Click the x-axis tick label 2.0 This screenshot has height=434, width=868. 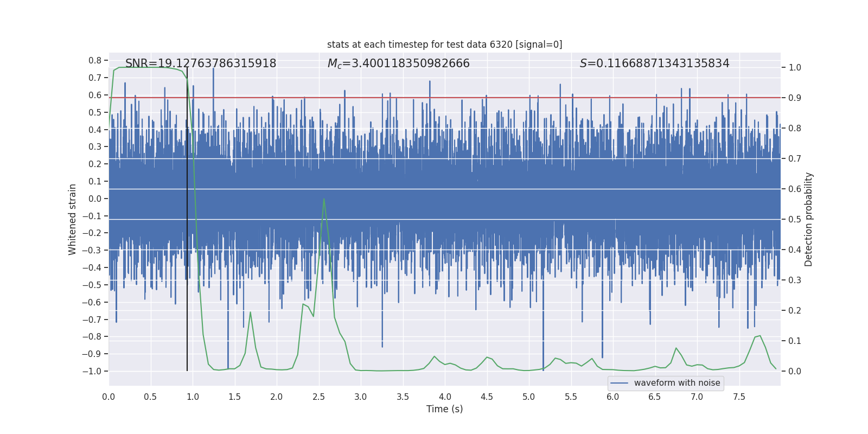pyautogui.click(x=277, y=397)
